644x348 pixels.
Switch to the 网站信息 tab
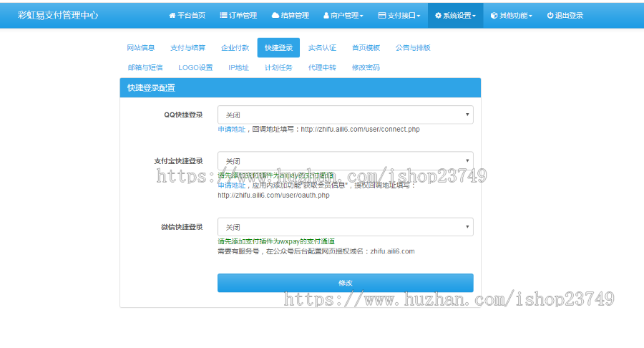pyautogui.click(x=140, y=48)
